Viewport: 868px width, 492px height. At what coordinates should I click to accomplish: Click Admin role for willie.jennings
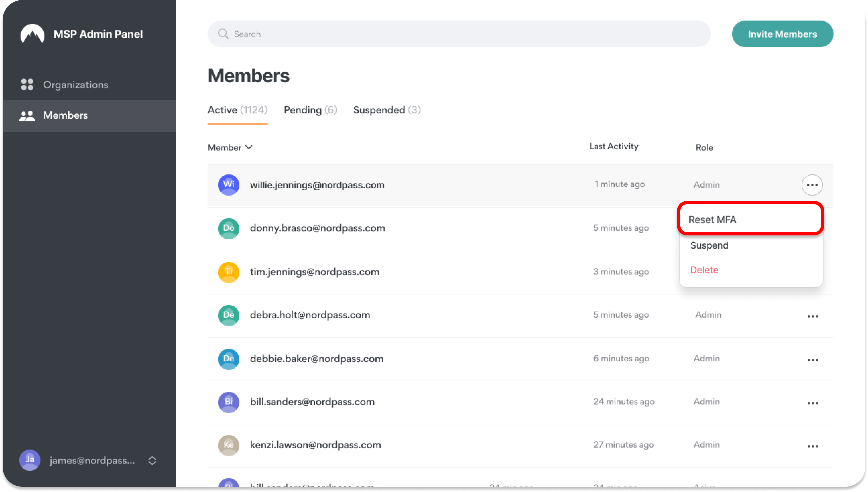tap(706, 185)
